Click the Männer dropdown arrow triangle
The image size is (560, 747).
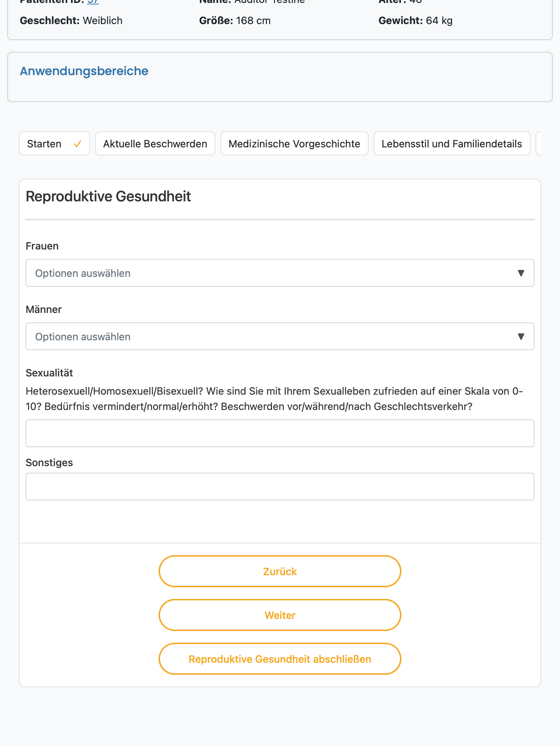(521, 337)
